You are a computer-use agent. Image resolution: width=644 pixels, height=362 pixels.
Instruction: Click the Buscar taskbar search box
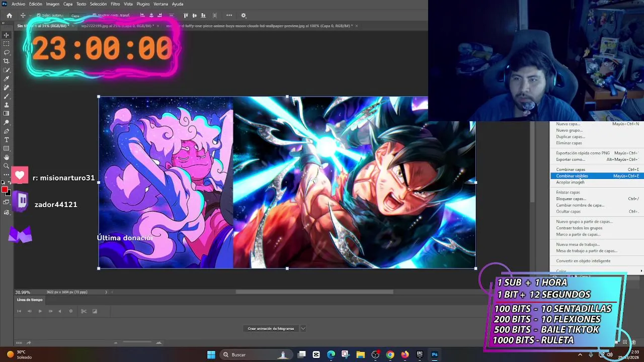tap(255, 354)
